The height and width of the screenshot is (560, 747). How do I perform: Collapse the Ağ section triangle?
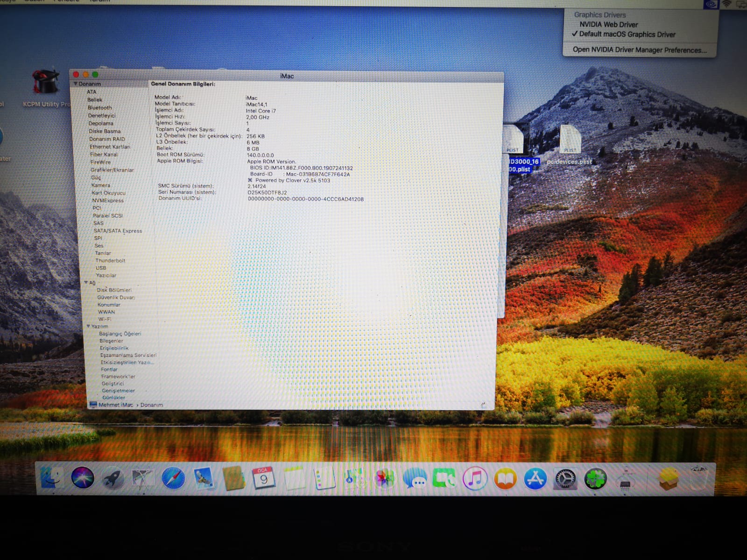point(86,283)
